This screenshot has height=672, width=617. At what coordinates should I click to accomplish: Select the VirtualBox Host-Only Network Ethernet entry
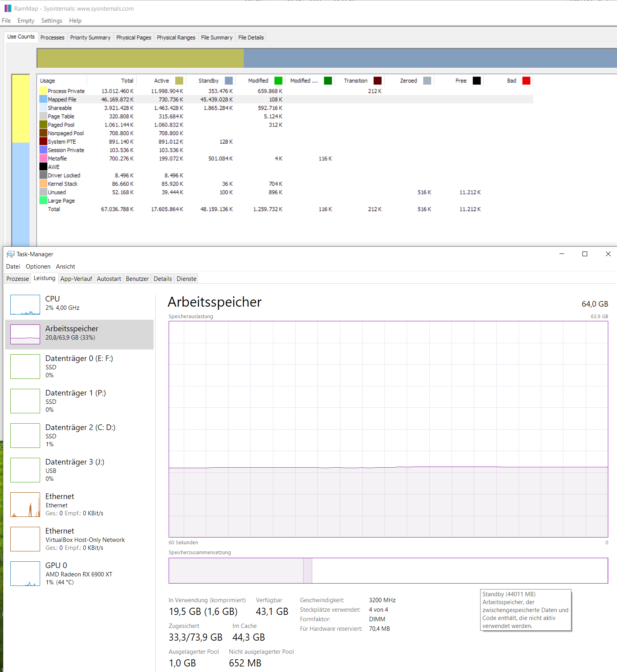79,539
